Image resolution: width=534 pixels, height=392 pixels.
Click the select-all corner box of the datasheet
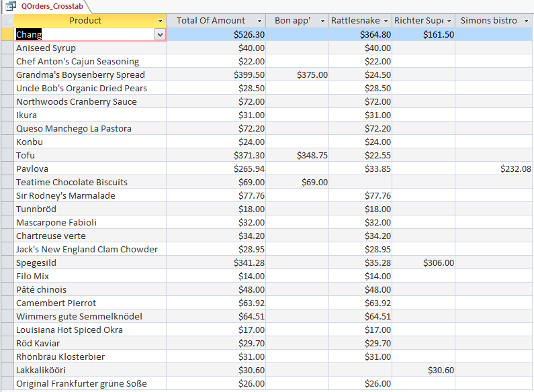(x=7, y=21)
